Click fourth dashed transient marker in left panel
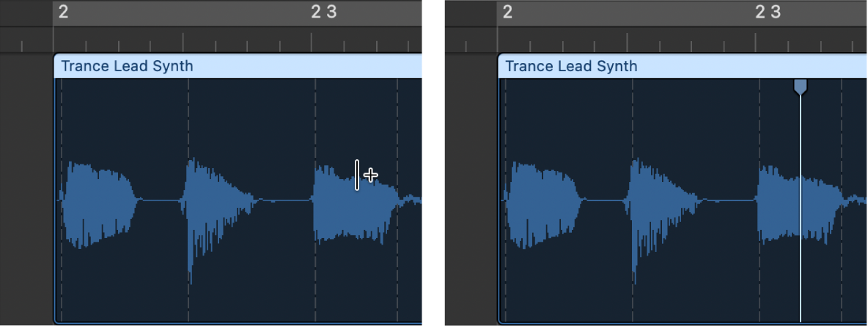The image size is (868, 326). pyautogui.click(x=397, y=117)
